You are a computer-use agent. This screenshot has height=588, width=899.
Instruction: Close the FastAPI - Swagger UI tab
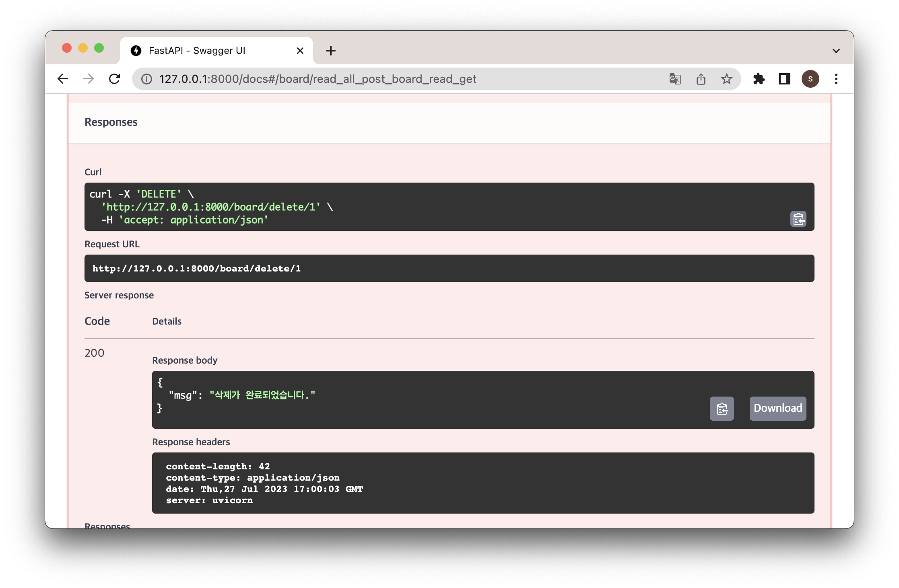[x=300, y=51]
